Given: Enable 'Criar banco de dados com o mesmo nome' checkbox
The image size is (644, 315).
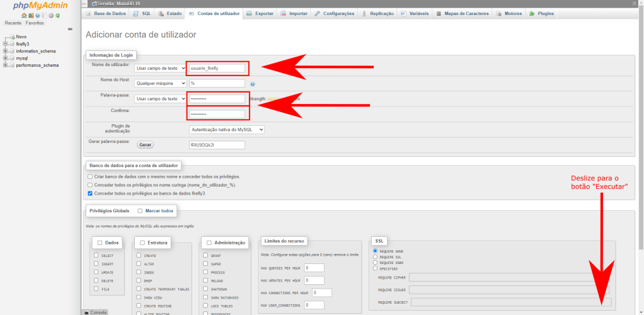Looking at the screenshot, I should coord(90,177).
